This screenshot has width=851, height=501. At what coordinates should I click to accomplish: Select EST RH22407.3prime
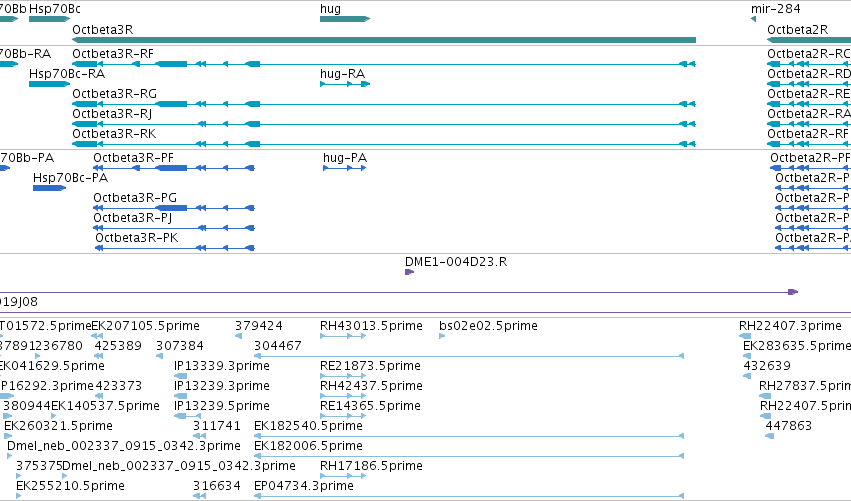[790, 326]
